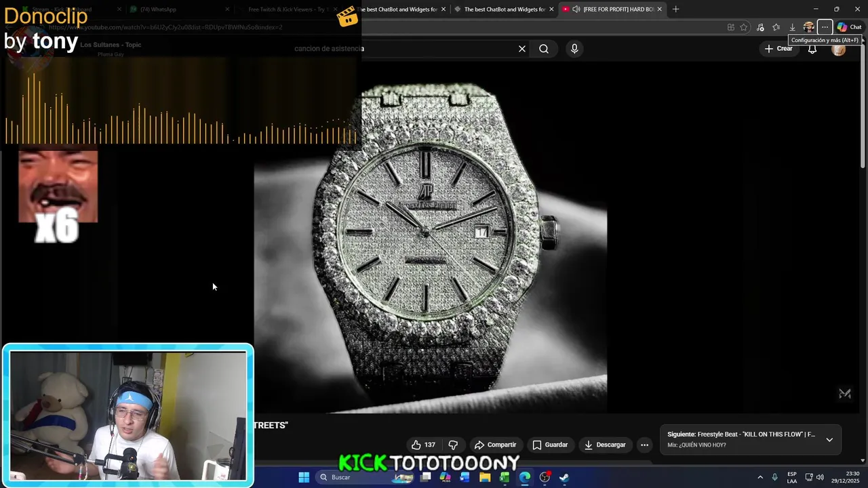Click the Siguiente: Freestyle Beat title

(x=741, y=434)
